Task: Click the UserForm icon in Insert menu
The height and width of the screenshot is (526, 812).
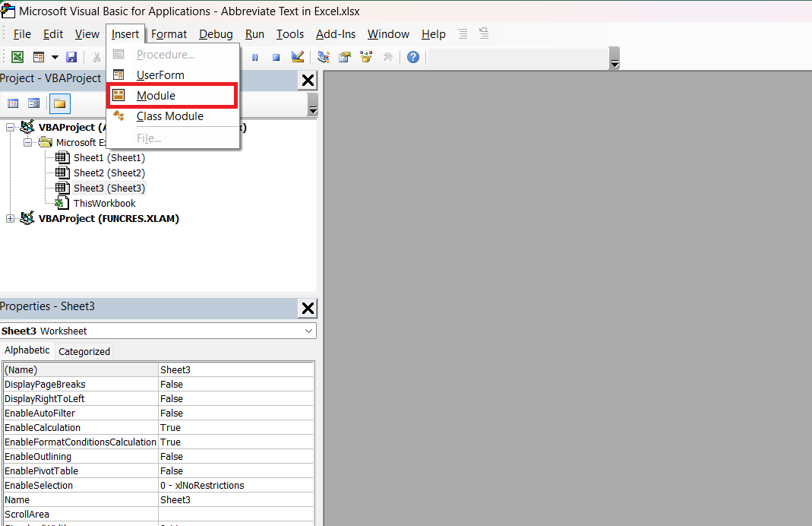Action: (x=118, y=74)
